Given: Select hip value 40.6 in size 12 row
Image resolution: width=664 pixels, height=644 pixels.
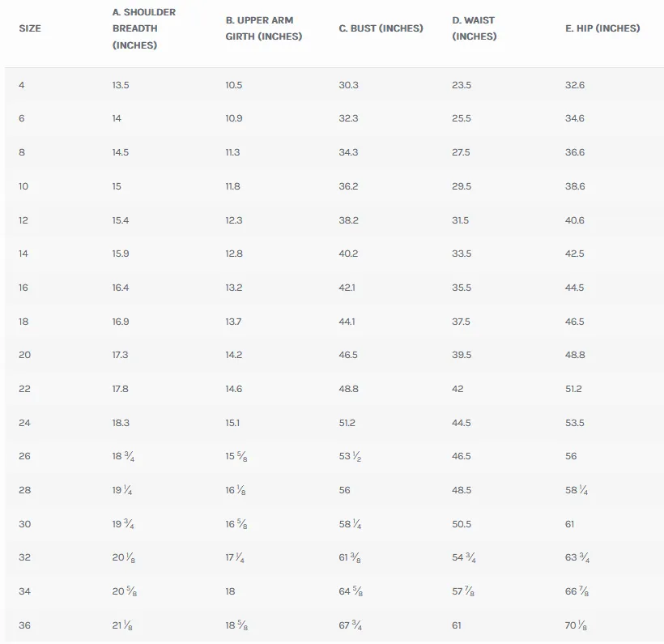Looking at the screenshot, I should [575, 220].
